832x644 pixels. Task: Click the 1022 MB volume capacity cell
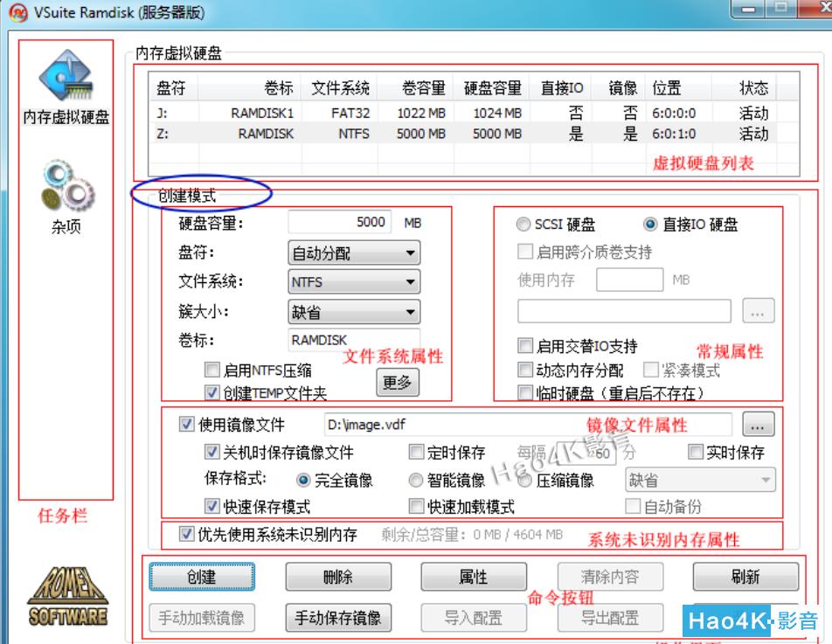pyautogui.click(x=421, y=113)
